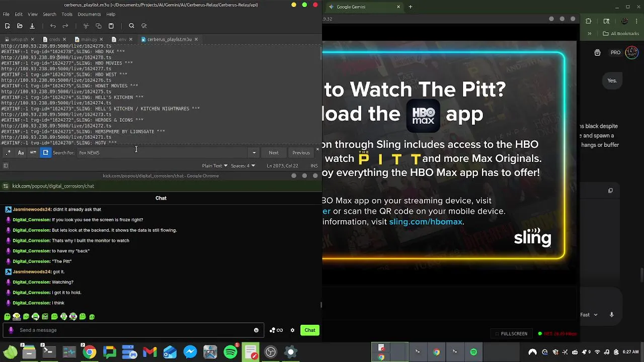
Task: Click the chat identity icon beside the gear
Action: click(276, 330)
